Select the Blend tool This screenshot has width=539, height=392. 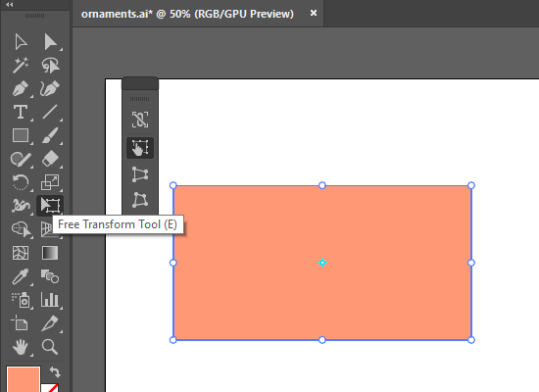pos(50,276)
